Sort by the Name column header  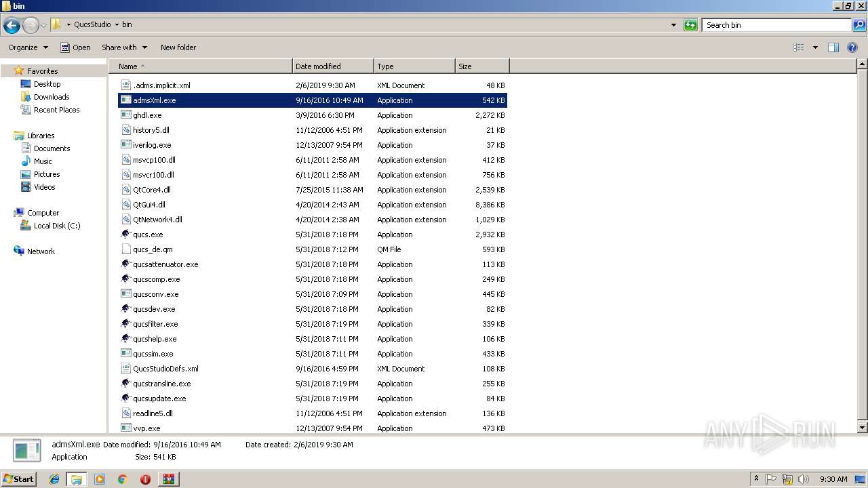pyautogui.click(x=200, y=66)
